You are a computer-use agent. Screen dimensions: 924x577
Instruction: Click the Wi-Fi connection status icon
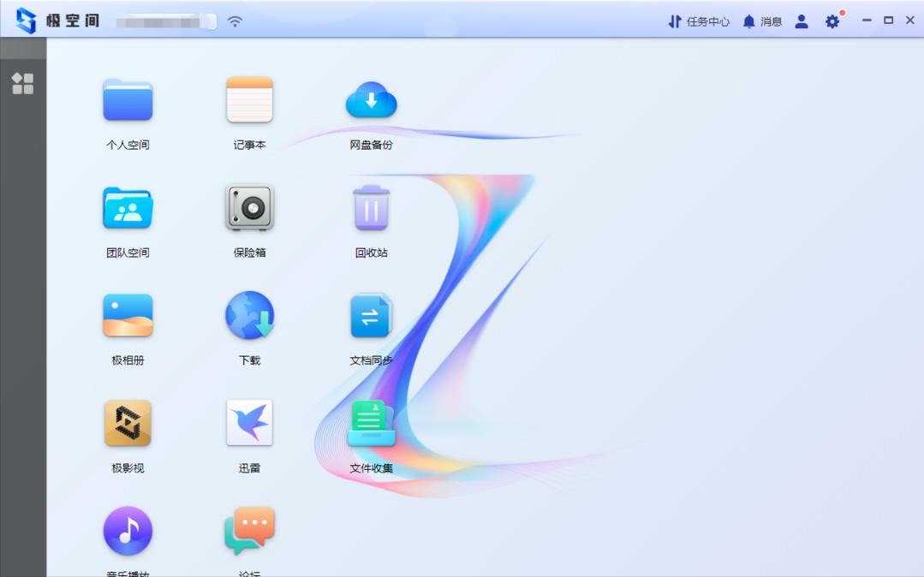[x=235, y=21]
